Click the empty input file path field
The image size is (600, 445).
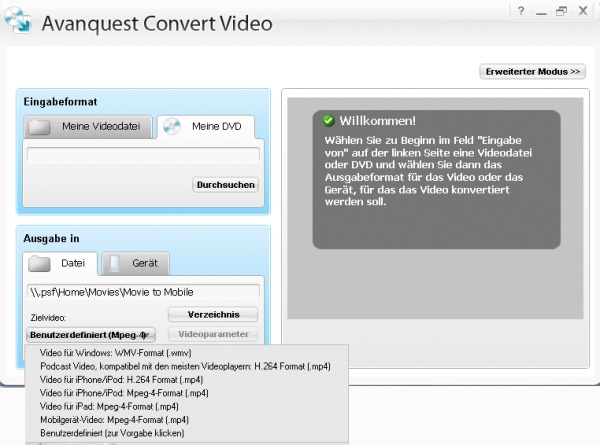[x=143, y=155]
